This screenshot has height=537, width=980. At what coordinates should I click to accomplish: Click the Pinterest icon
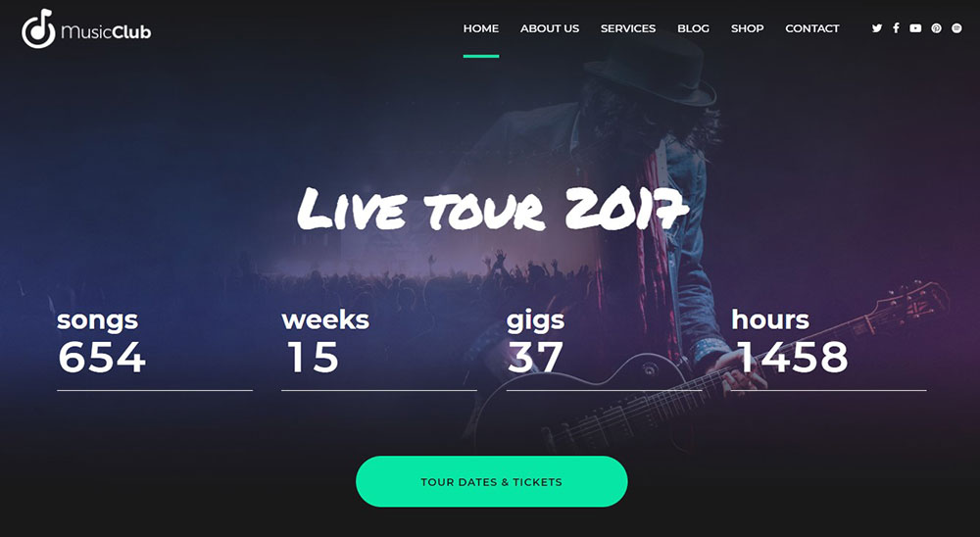(936, 28)
